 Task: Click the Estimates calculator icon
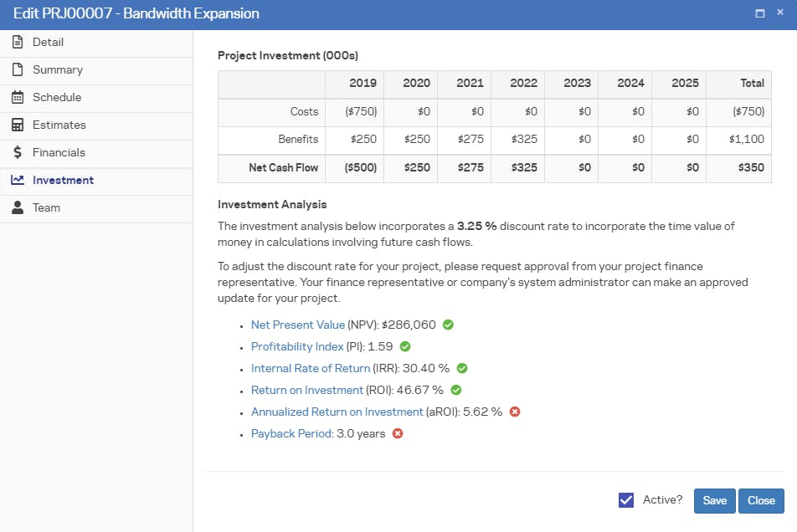[x=17, y=125]
